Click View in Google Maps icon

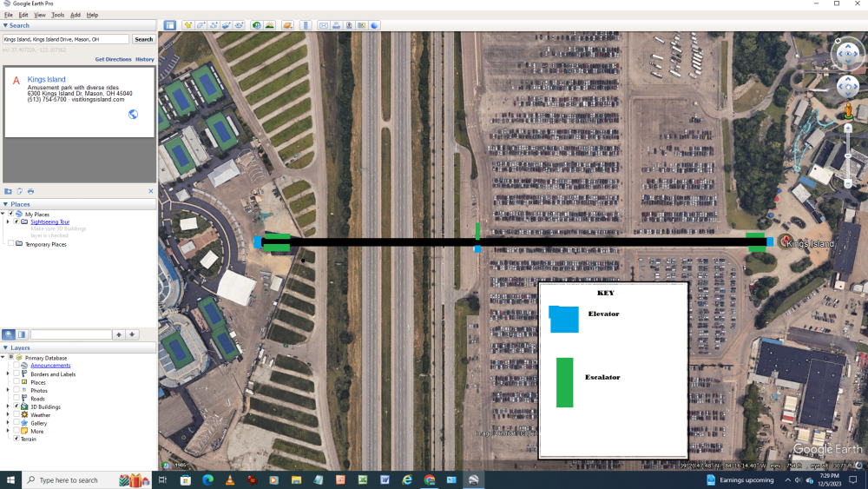coord(362,25)
